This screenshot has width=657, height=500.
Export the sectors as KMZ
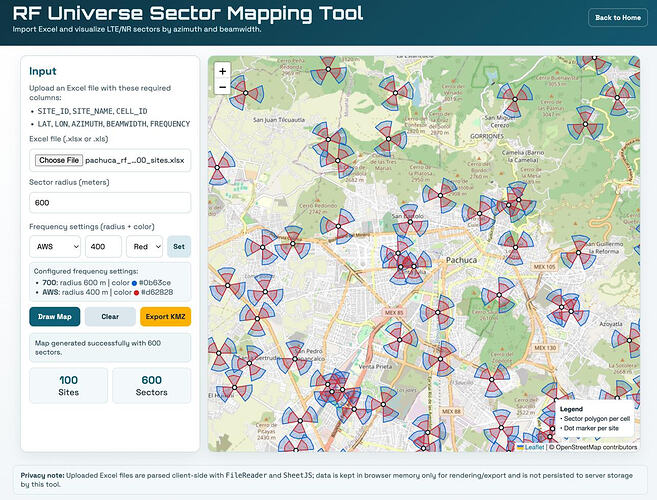pos(165,316)
